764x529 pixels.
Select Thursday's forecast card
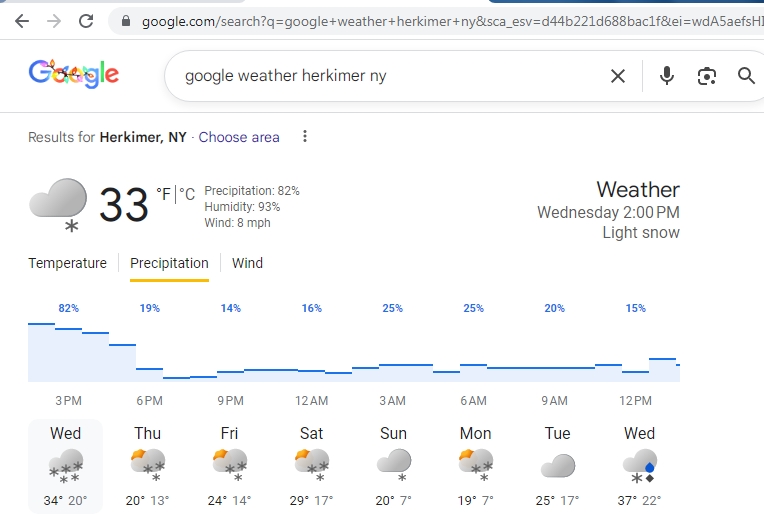[x=148, y=466]
